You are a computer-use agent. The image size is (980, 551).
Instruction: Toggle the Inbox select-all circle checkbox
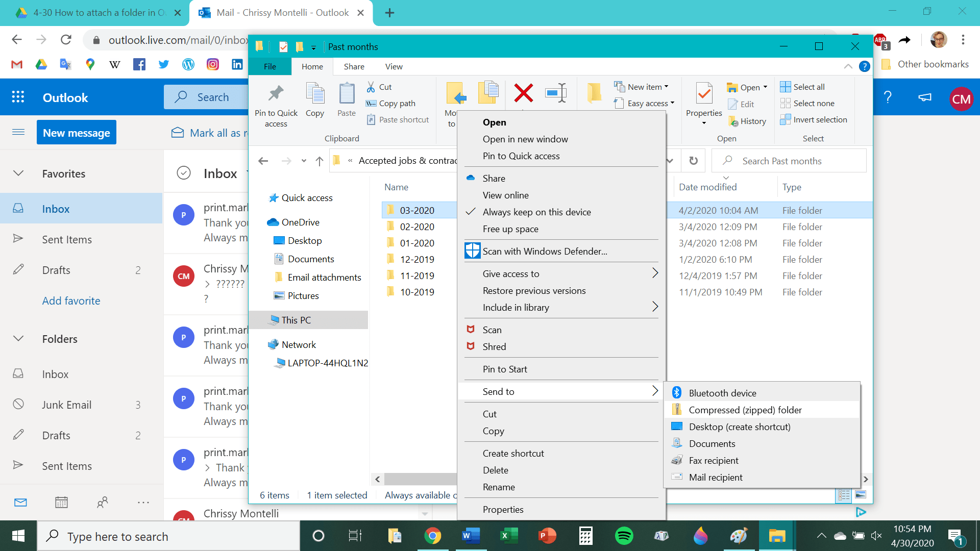[x=184, y=173]
